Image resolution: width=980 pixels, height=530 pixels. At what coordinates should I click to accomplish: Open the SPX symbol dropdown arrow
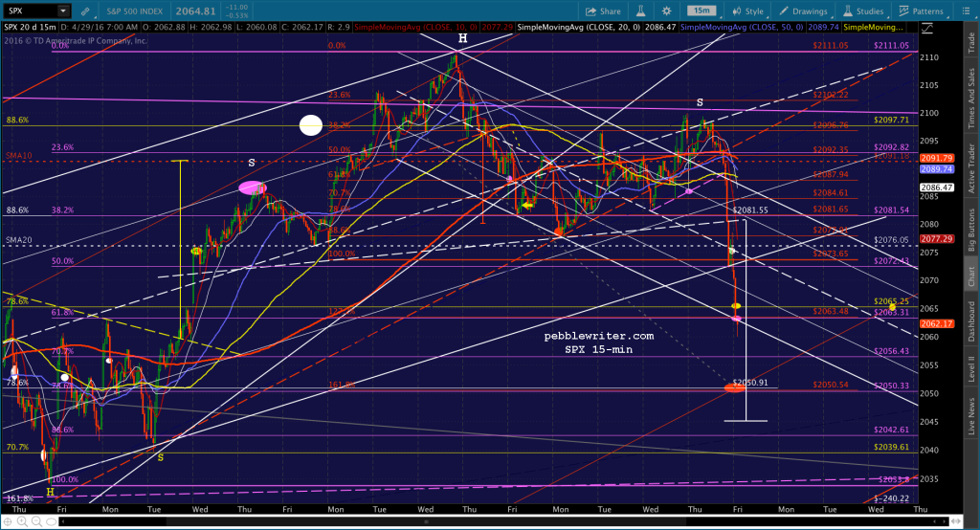pyautogui.click(x=63, y=11)
